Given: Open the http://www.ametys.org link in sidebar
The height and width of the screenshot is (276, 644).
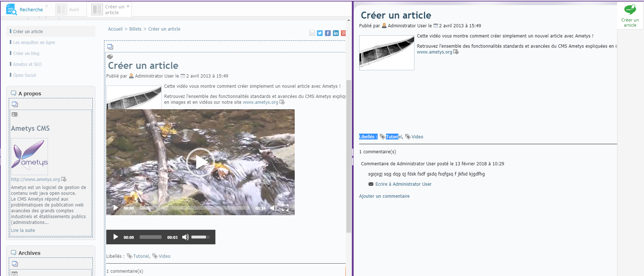Looking at the screenshot, I should 35,180.
